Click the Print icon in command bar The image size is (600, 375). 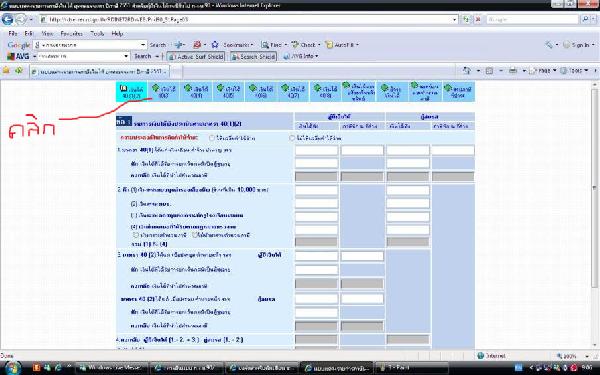pos(513,71)
